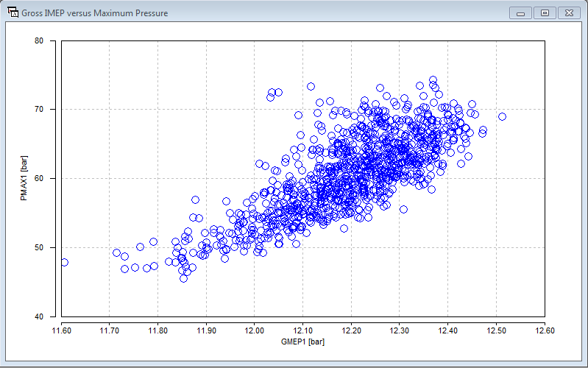Click the 12.30 x-axis tick label

400,328
